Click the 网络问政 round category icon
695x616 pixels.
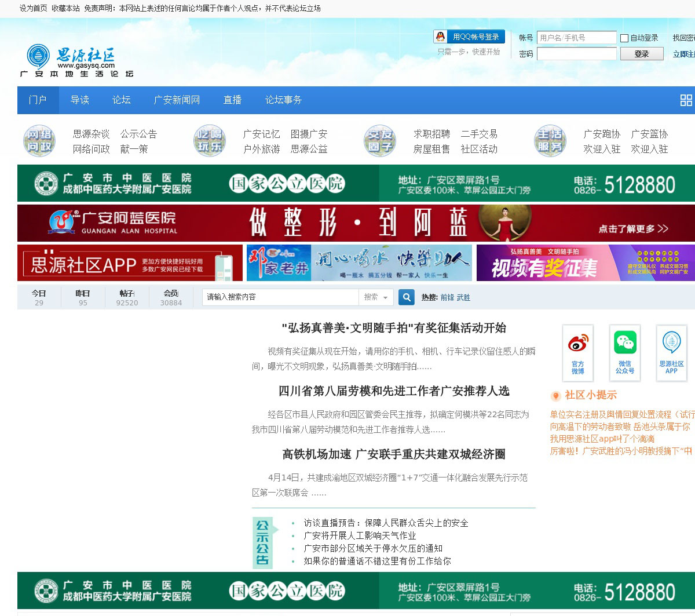[x=39, y=141]
